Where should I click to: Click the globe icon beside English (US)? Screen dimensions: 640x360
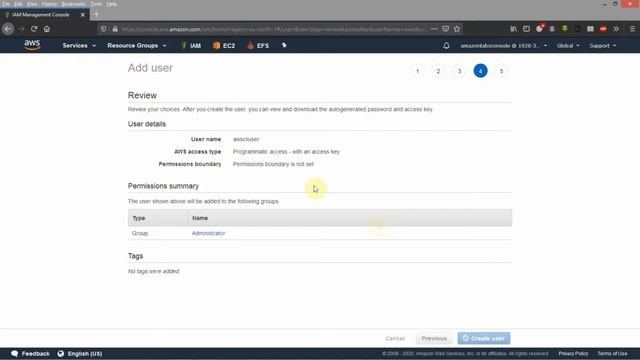pos(61,353)
